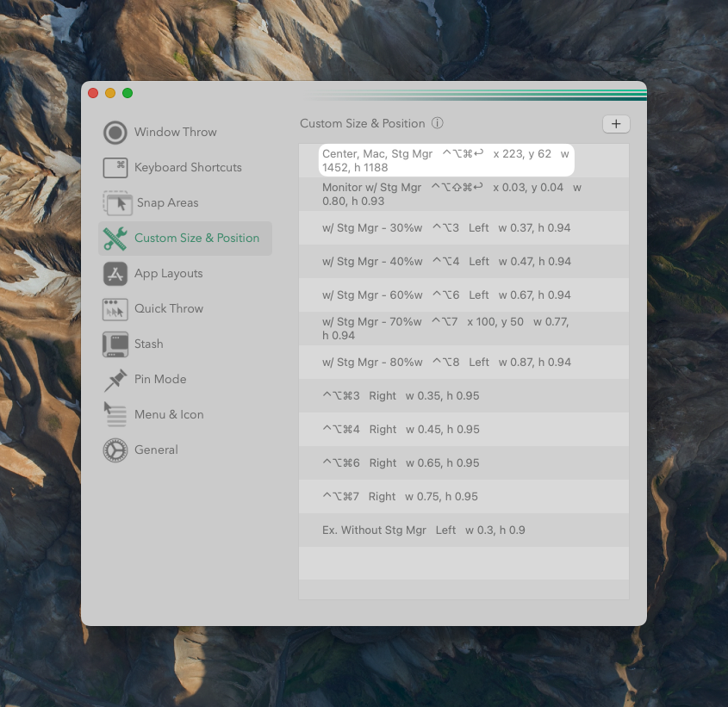The width and height of the screenshot is (728, 707).
Task: Open Keyboard Shortcuts via its icon
Action: point(115,168)
